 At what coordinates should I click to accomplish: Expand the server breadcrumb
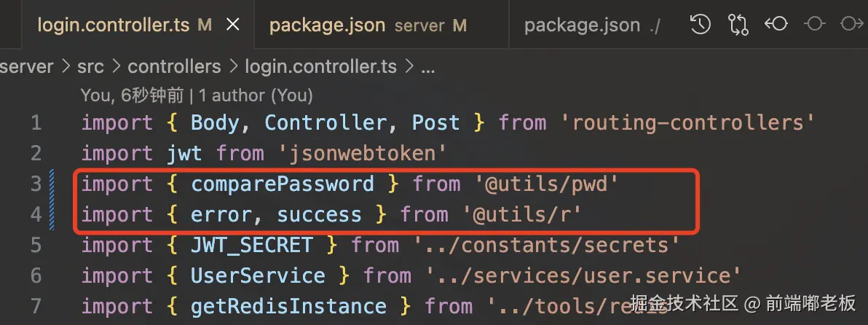pyautogui.click(x=26, y=67)
